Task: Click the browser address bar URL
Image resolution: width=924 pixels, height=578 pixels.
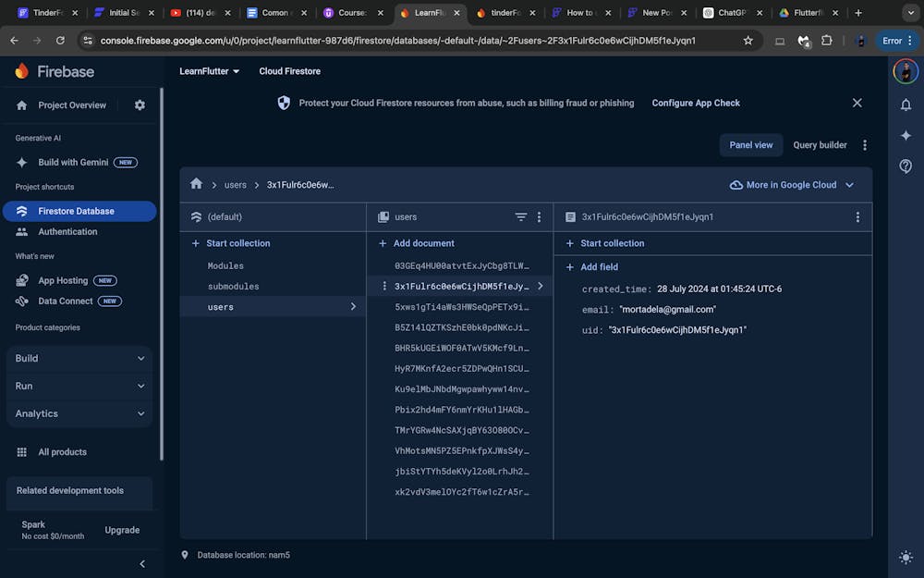Action: (397, 41)
